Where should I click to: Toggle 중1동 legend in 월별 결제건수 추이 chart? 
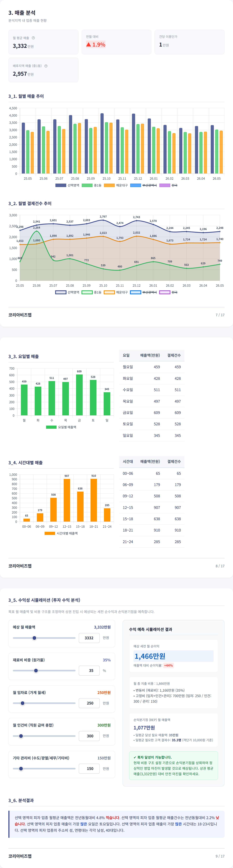pos(91,292)
